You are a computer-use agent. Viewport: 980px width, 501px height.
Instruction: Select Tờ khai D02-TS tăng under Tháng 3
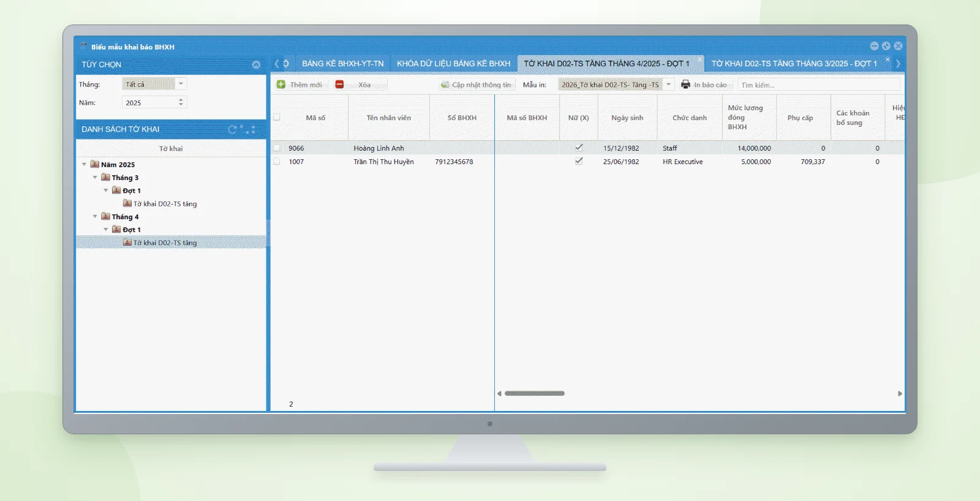pyautogui.click(x=165, y=204)
